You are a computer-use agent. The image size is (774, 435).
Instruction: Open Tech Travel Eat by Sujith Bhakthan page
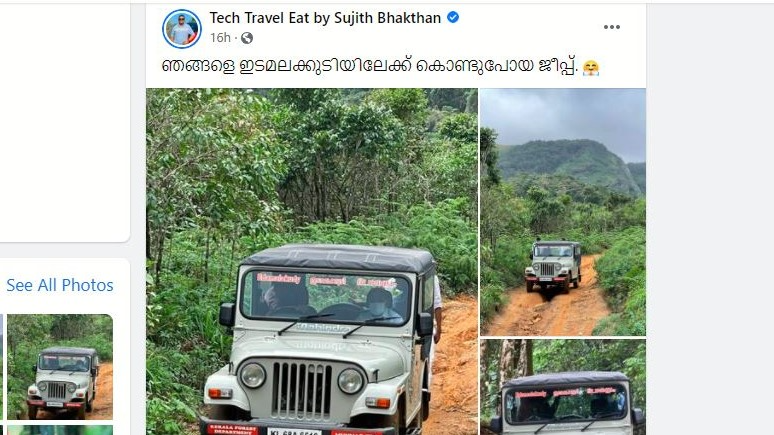pos(325,18)
